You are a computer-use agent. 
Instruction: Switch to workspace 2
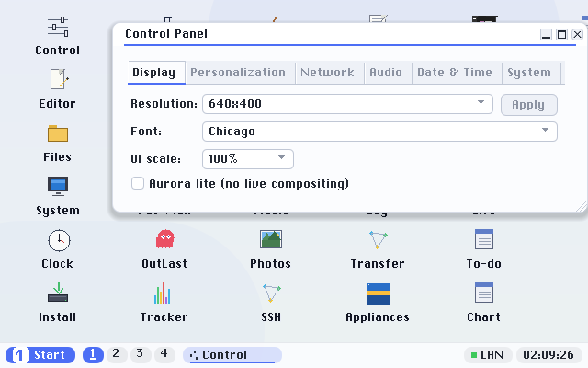[117, 355]
